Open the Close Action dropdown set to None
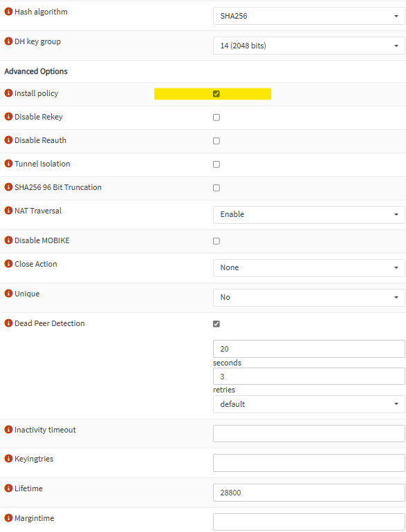The image size is (406, 532). (309, 267)
